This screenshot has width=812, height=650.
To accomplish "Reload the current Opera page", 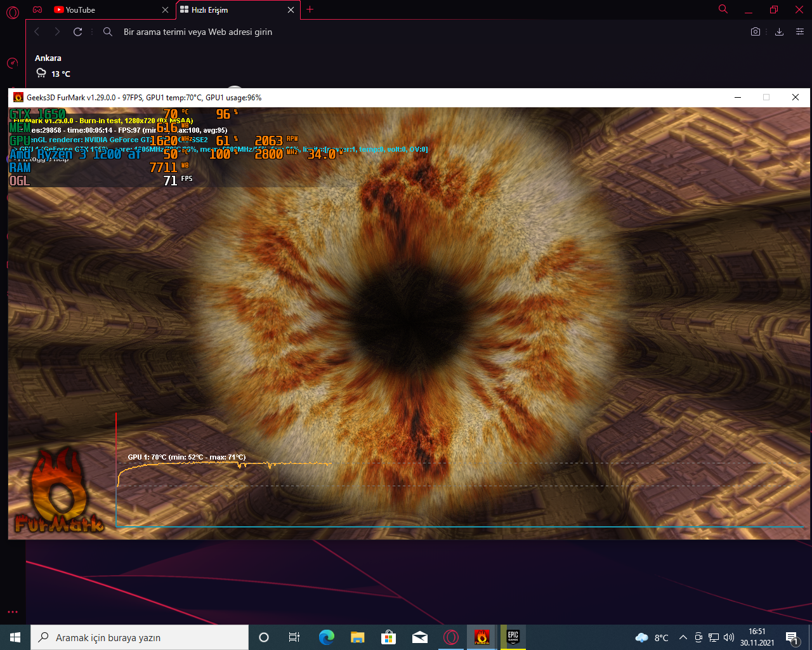I will pos(78,32).
